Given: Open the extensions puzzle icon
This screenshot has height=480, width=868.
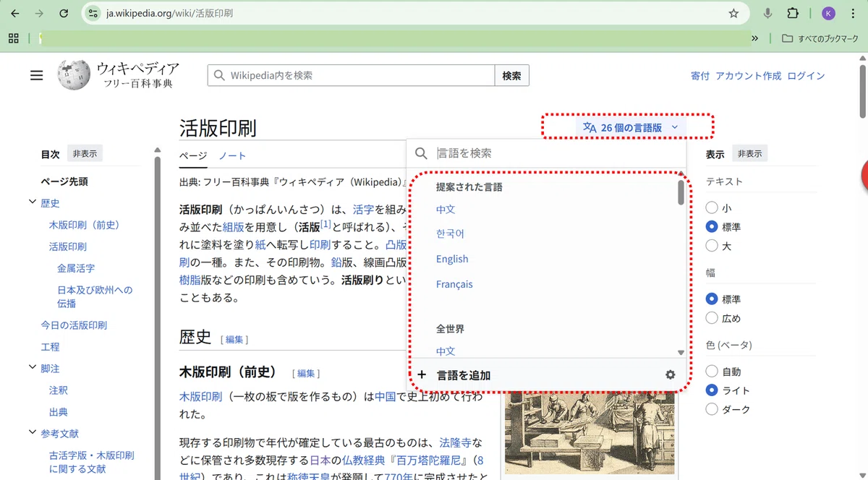Looking at the screenshot, I should click(793, 13).
